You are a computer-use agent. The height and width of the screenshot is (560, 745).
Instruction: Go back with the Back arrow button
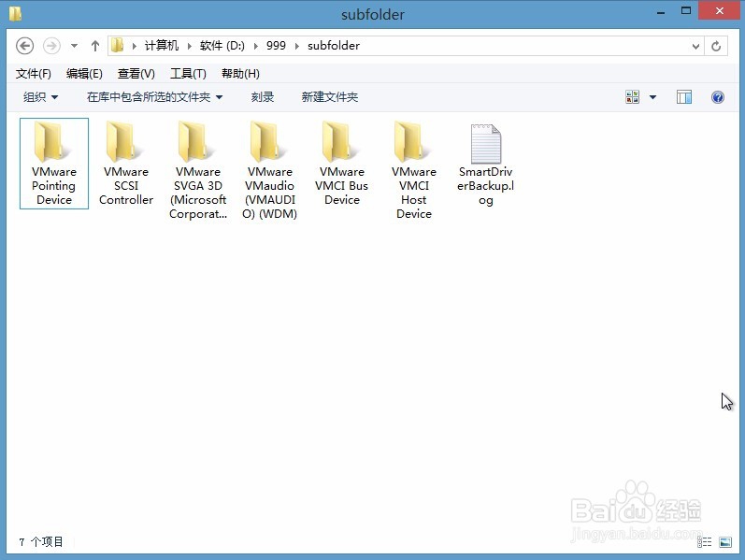coord(24,46)
